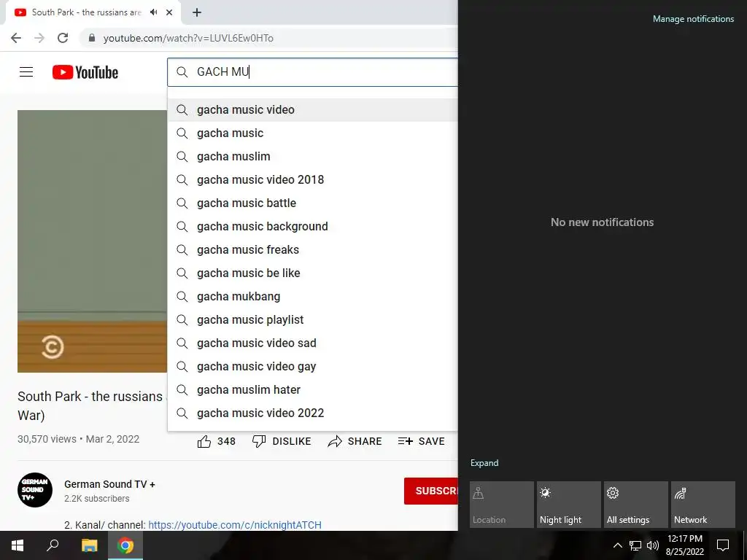Close the South Park browser tab

coord(169,12)
